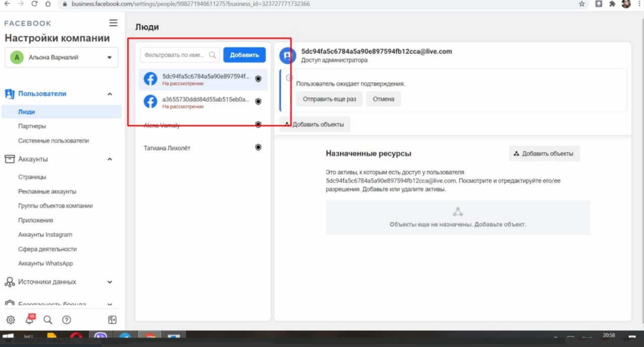Image resolution: width=644 pixels, height=347 pixels.
Task: Click the blue Добавить button
Action: point(245,55)
